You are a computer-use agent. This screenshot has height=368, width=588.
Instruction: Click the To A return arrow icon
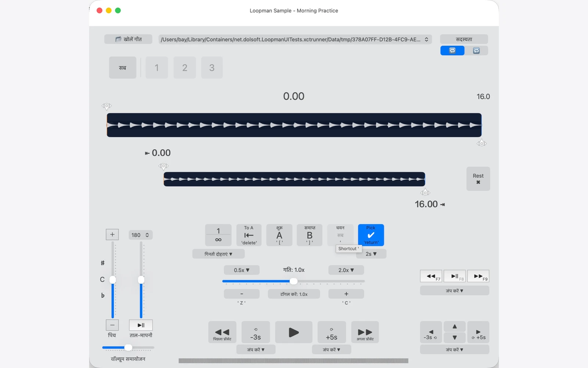tap(249, 235)
